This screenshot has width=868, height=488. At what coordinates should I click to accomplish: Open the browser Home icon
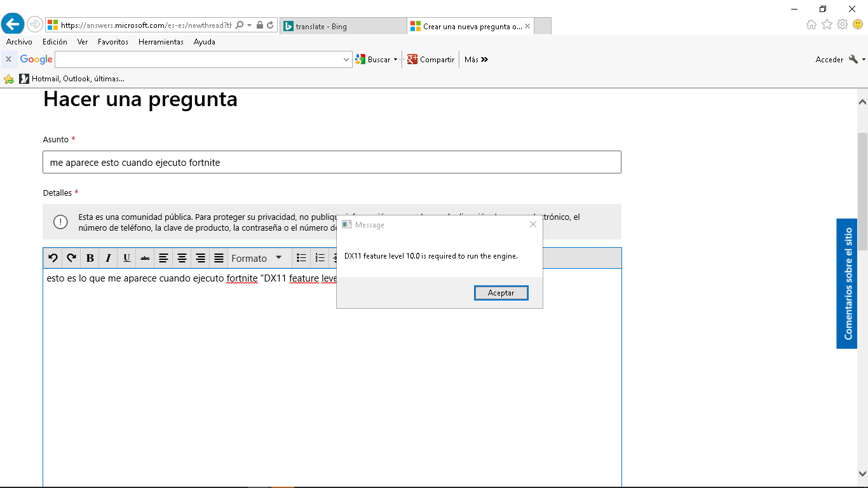click(811, 25)
